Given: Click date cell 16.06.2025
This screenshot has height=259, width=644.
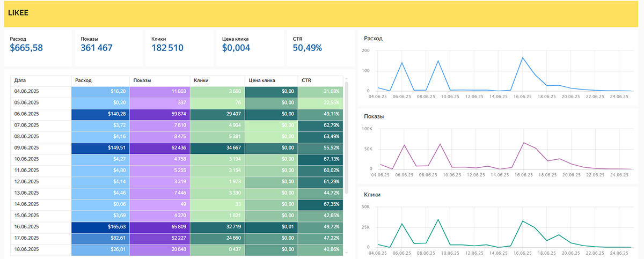Looking at the screenshot, I should click(x=41, y=227).
